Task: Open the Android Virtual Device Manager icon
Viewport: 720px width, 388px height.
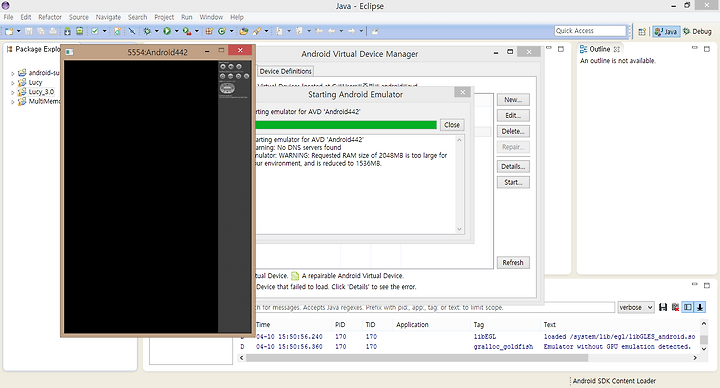Action: click(x=79, y=31)
